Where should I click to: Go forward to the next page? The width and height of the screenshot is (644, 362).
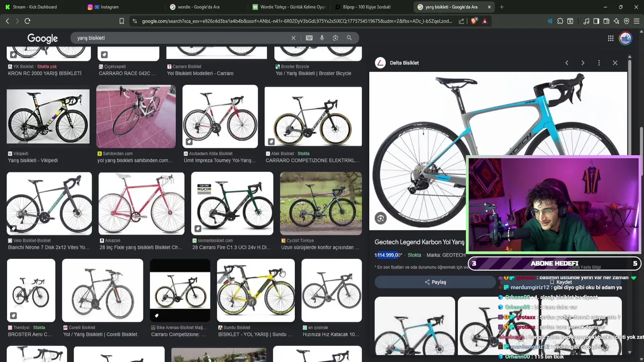click(17, 21)
